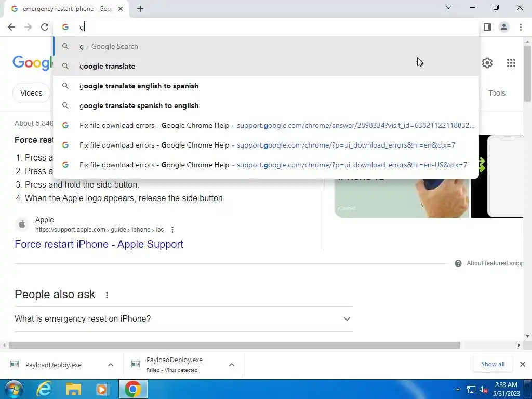The width and height of the screenshot is (532, 399).
Task: Click the muted volume tray icon
Action: [483, 389]
